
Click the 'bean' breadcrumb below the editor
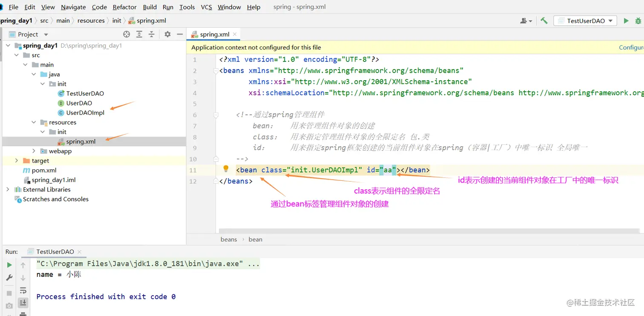pos(256,239)
